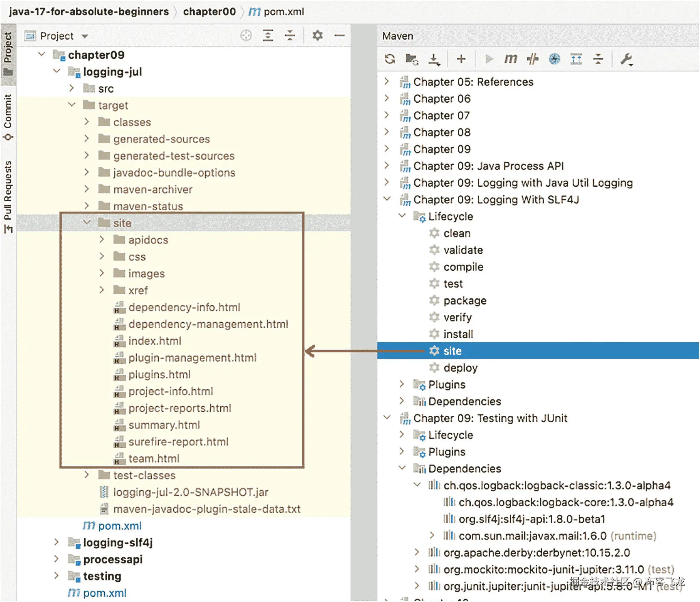The height and width of the screenshot is (602, 700).
Task: Show Maven dependencies diagram
Action: [576, 59]
